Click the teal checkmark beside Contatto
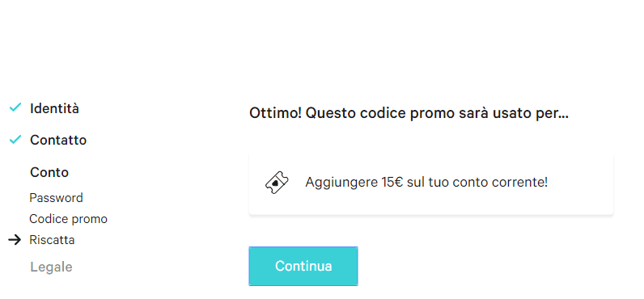The width and height of the screenshot is (644, 299). [15, 140]
